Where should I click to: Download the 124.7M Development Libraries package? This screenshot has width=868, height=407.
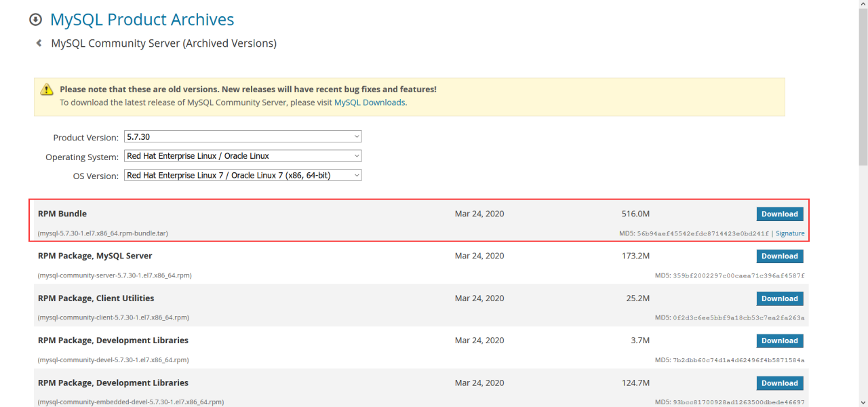[780, 383]
